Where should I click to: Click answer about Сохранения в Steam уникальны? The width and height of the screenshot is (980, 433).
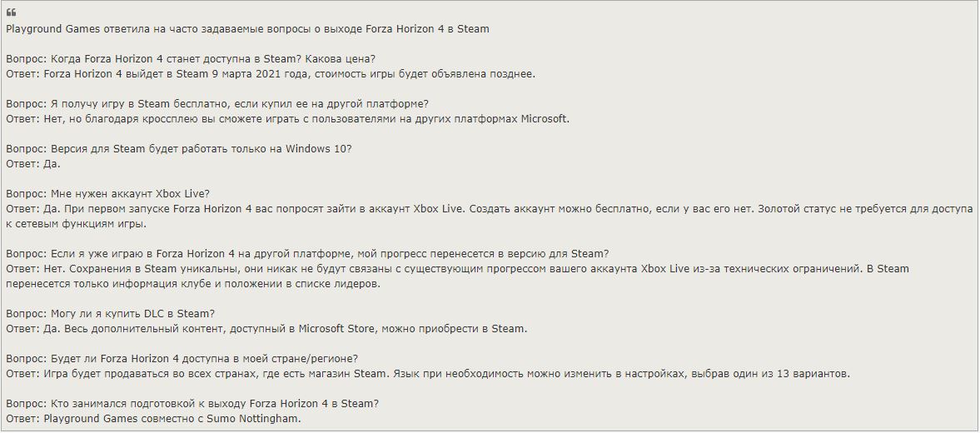457,269
